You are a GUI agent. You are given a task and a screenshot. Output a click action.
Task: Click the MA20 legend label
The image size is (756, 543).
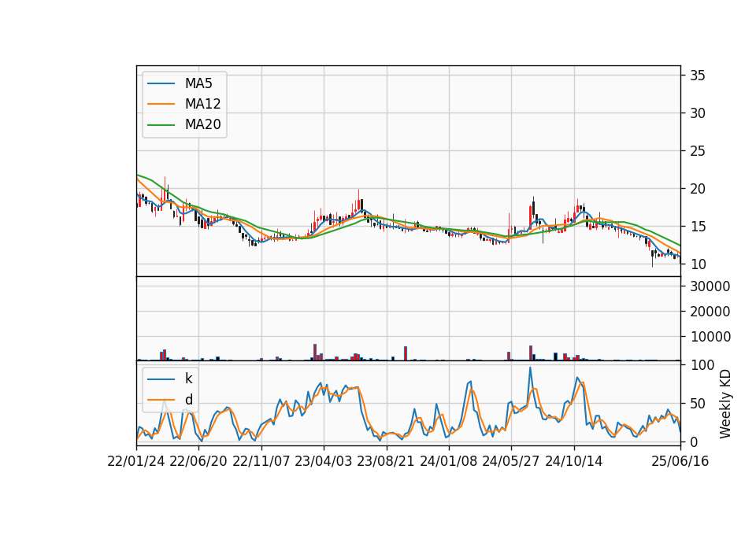point(202,124)
